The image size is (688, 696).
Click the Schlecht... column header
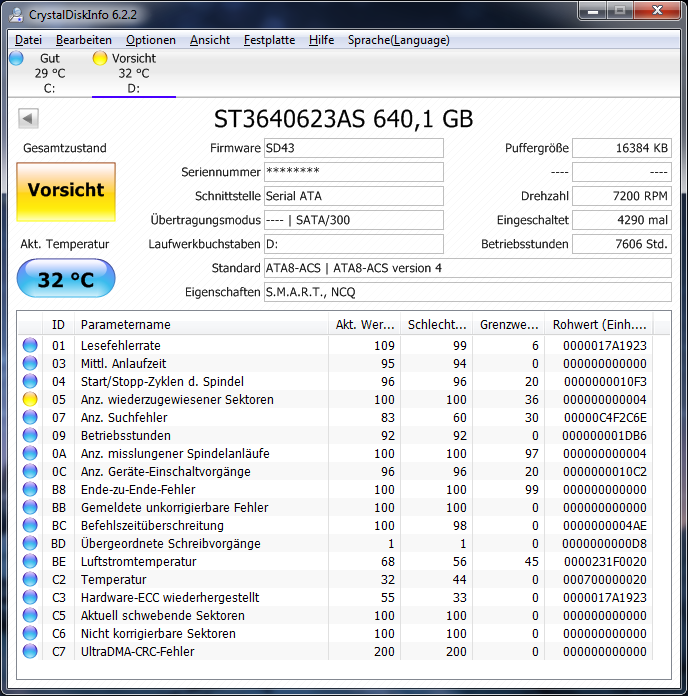coord(437,324)
